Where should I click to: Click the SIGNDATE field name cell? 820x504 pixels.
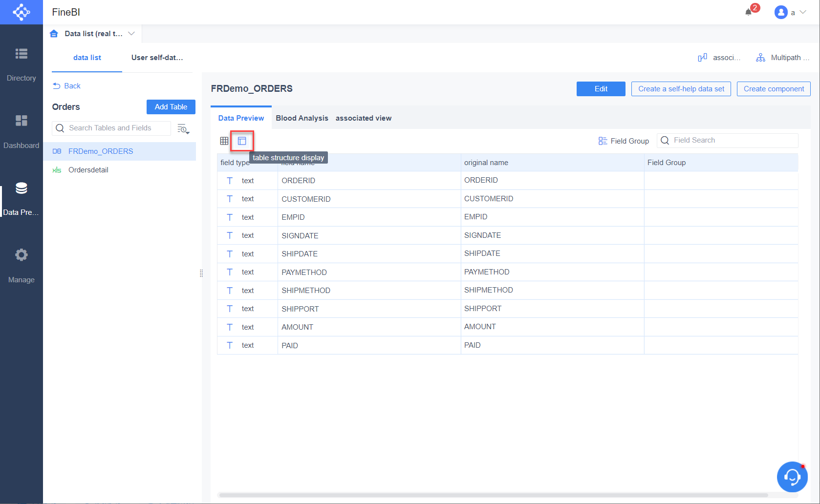(369, 235)
